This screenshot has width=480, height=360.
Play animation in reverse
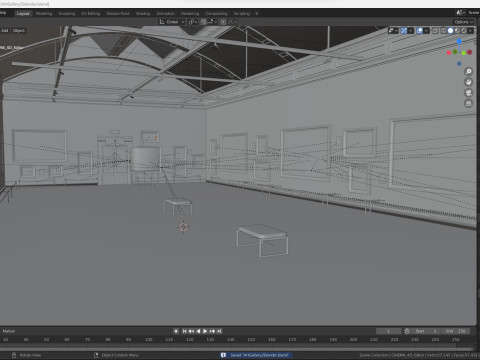(198, 331)
